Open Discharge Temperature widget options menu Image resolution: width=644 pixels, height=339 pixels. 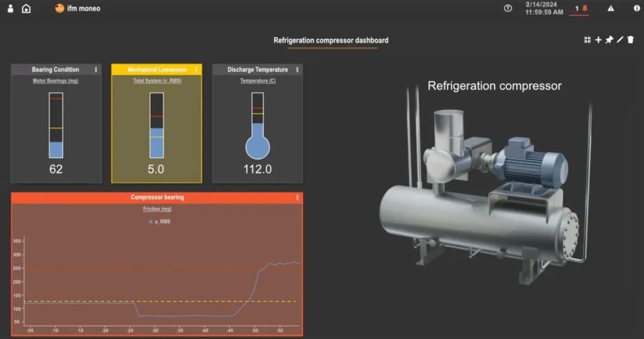pos(297,70)
